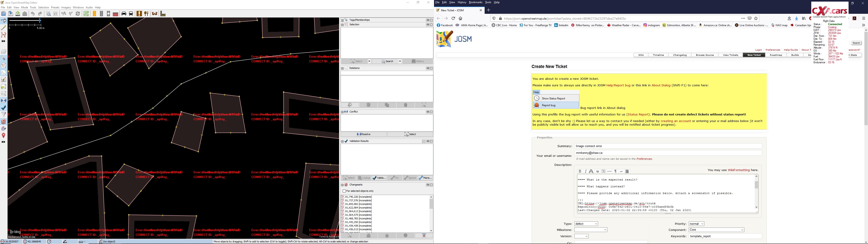Bookmark the page with the star icon

756,19
